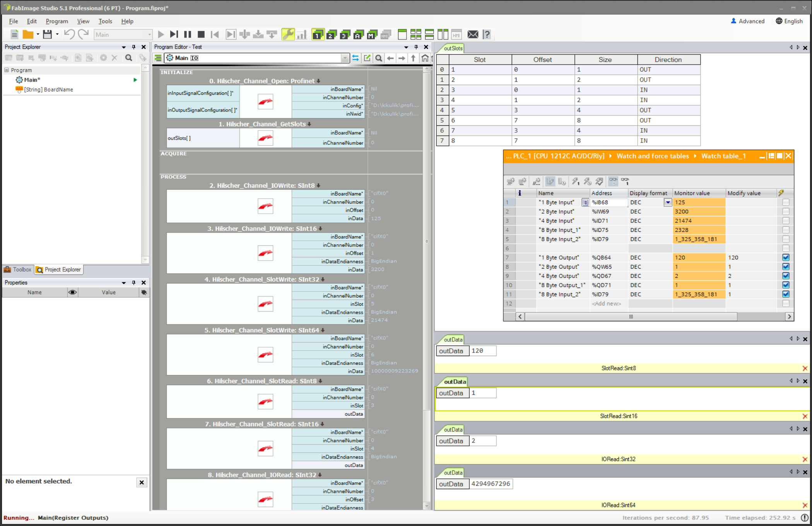Click the Redo arrow in toolbar
The image size is (812, 526).
(x=83, y=34)
